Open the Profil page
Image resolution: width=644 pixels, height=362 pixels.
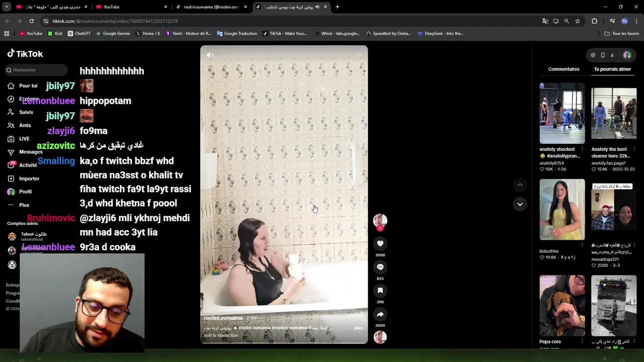tap(20, 192)
